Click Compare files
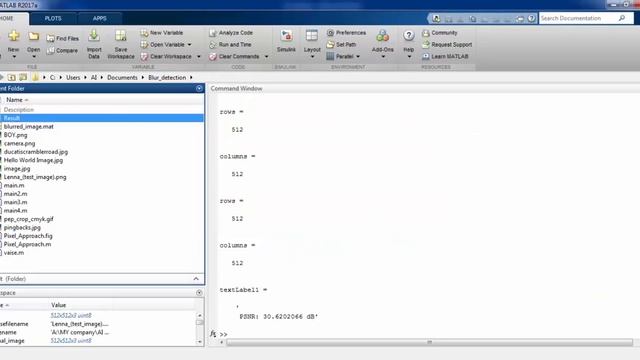 pyautogui.click(x=62, y=51)
